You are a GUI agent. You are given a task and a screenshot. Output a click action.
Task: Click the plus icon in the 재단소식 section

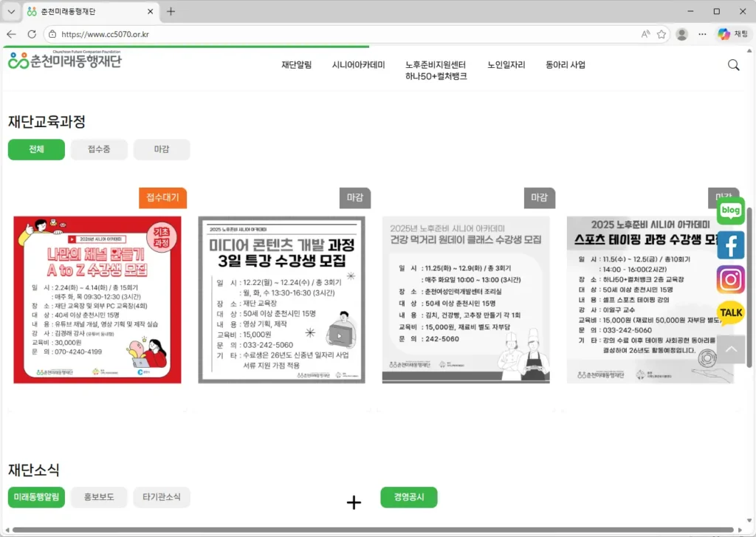pyautogui.click(x=354, y=502)
